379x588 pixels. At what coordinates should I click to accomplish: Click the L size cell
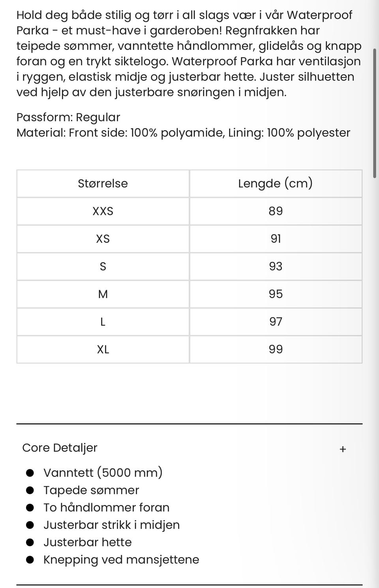tap(103, 322)
